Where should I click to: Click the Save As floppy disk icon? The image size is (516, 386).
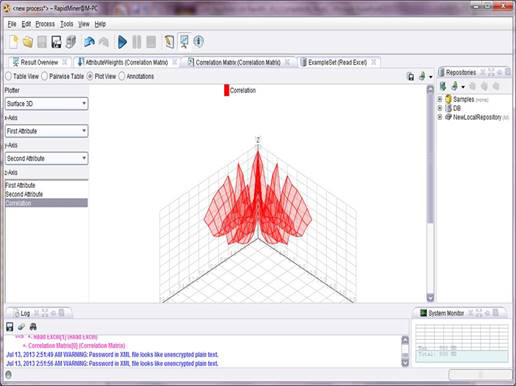point(56,42)
